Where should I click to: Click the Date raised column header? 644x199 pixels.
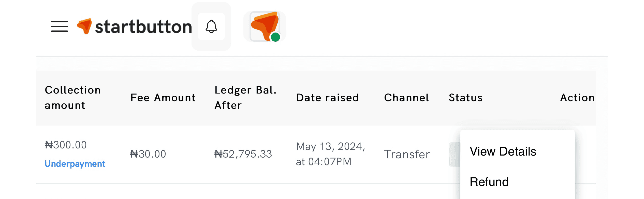pyautogui.click(x=328, y=98)
